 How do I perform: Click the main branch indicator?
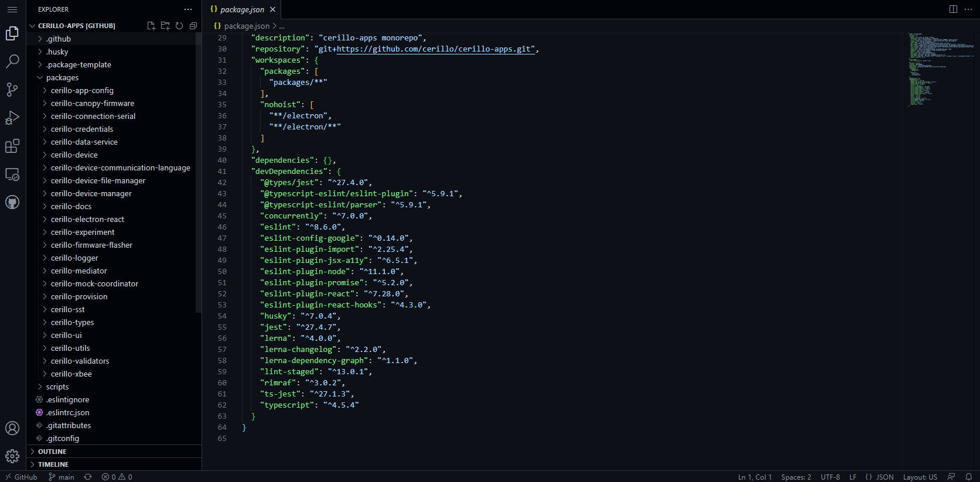[62, 477]
